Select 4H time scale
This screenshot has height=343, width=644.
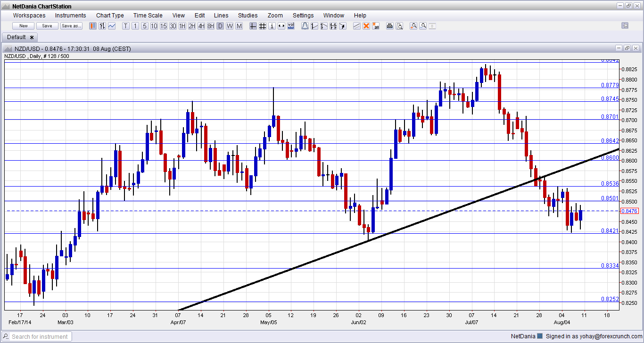pyautogui.click(x=201, y=26)
